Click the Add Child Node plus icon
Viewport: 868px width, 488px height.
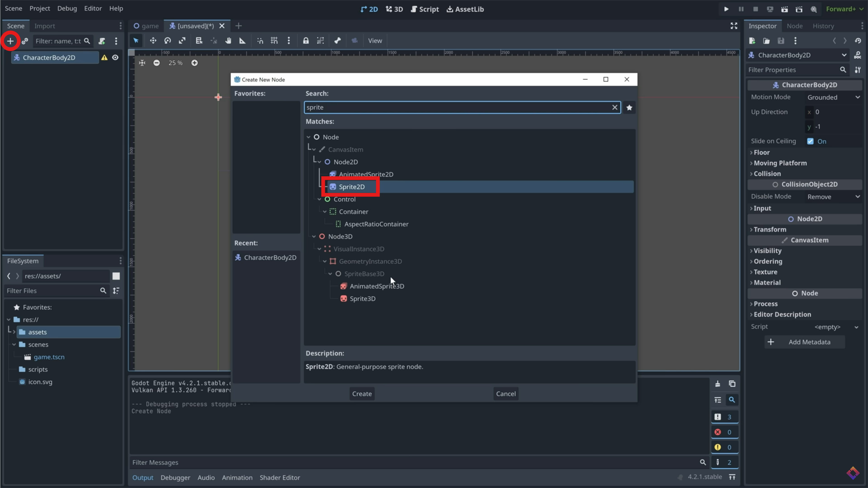click(x=10, y=41)
